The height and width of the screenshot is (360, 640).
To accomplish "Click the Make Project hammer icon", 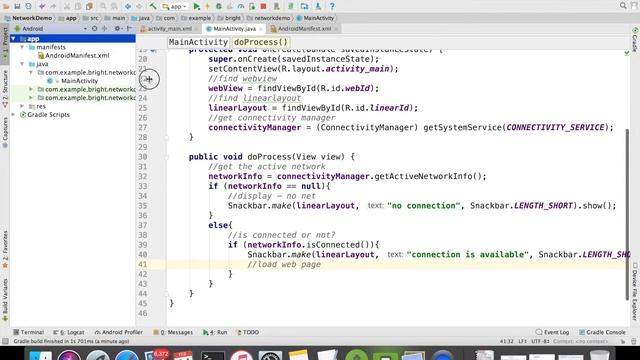I will tap(153, 6).
